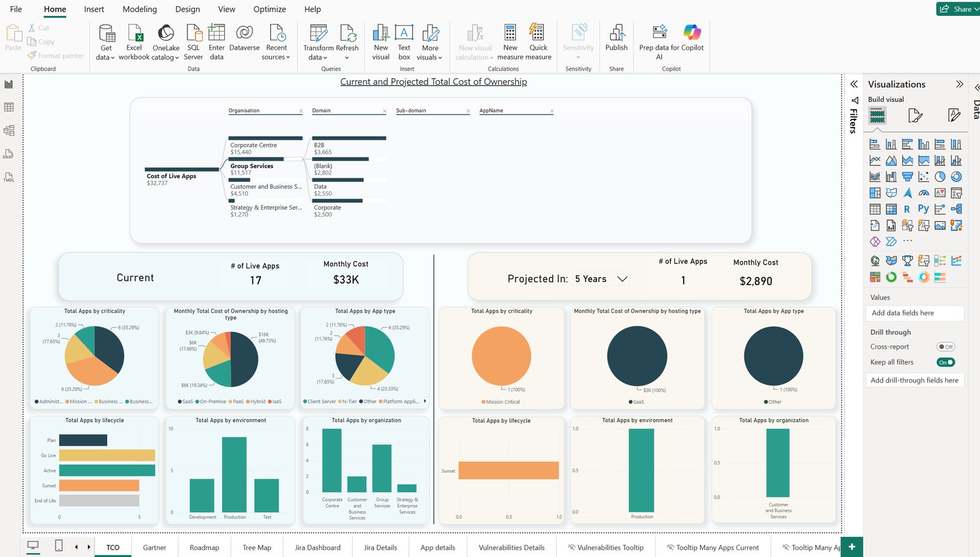Select the R script visual

(x=907, y=209)
